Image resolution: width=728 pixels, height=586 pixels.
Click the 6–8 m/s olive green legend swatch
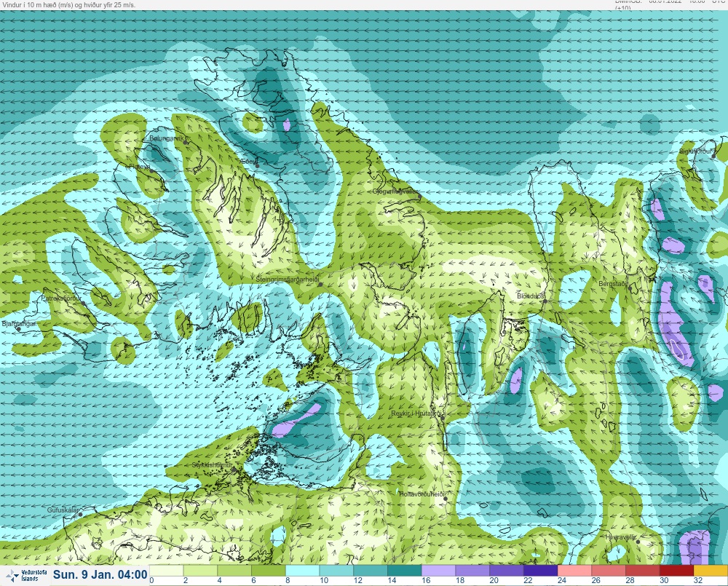pos(269,570)
